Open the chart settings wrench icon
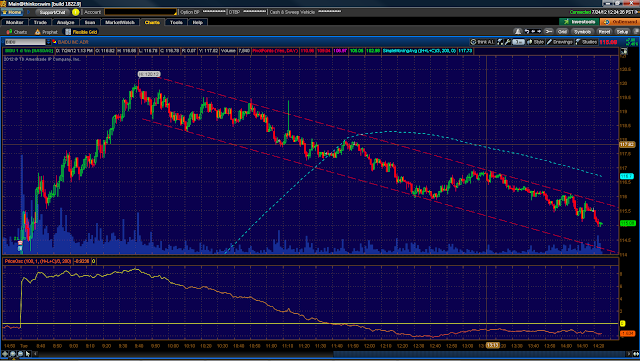Screen dimensions: 640x361 point(507,42)
